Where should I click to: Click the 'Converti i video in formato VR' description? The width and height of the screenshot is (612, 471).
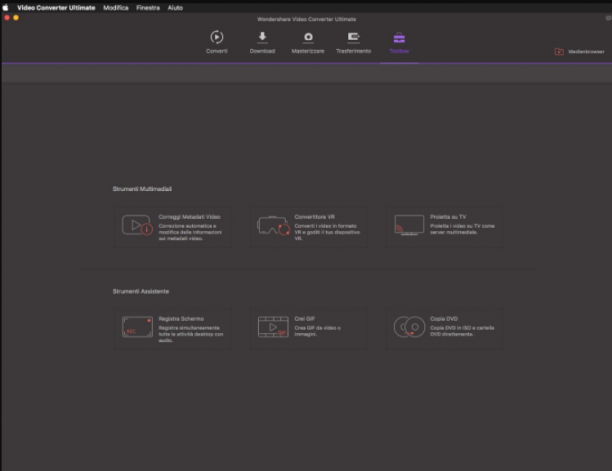327,232
